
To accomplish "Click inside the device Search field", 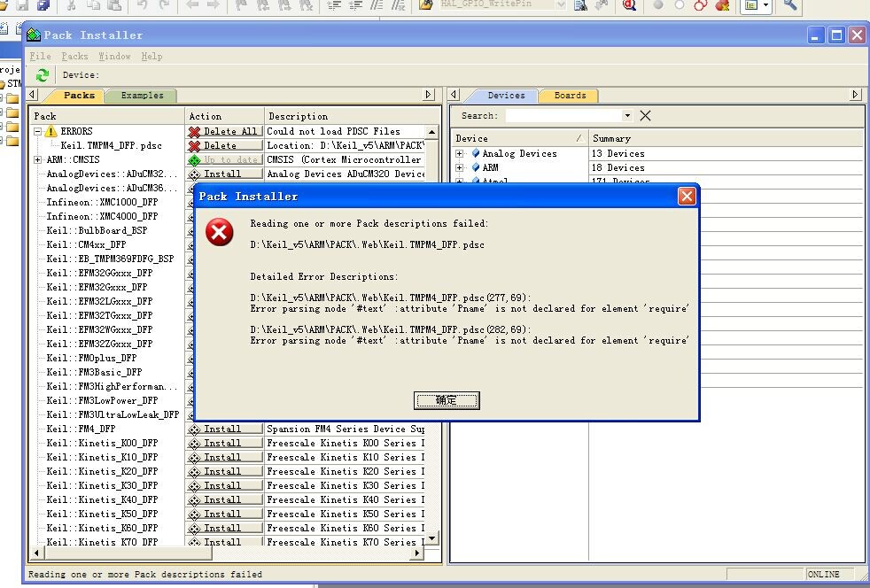I will (563, 115).
